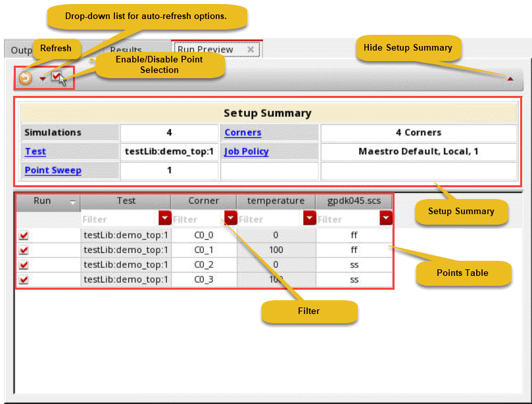The width and height of the screenshot is (532, 404).
Task: Uncheck the Run checkbox for corner C0_1
Action: pos(24,250)
